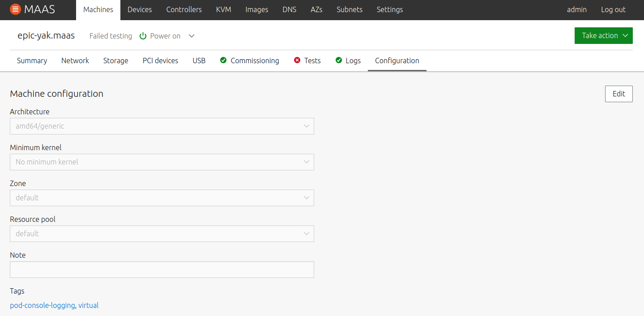
Task: Expand the Minimum kernel dropdown
Action: (x=162, y=162)
